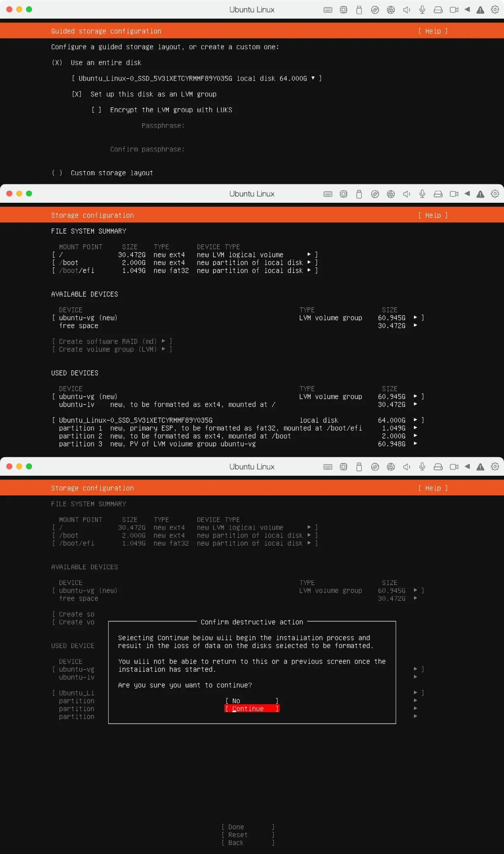Image resolution: width=504 pixels, height=854 pixels.
Task: Click Help in bottom Storage configuration header
Action: 433,488
